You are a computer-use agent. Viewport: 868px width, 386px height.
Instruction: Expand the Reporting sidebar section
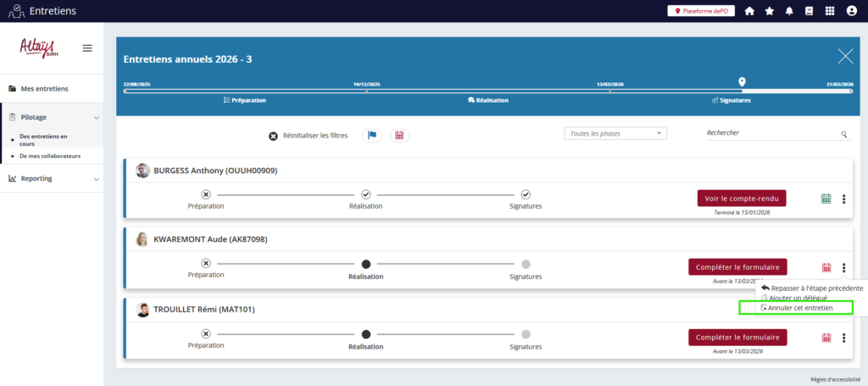click(x=96, y=179)
